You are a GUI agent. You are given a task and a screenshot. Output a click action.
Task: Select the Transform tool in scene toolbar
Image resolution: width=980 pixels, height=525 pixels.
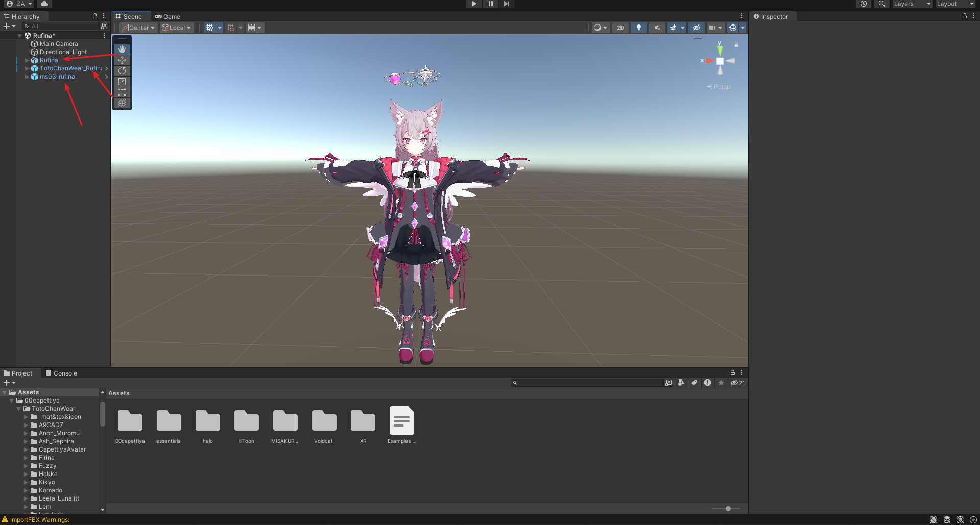(x=122, y=103)
